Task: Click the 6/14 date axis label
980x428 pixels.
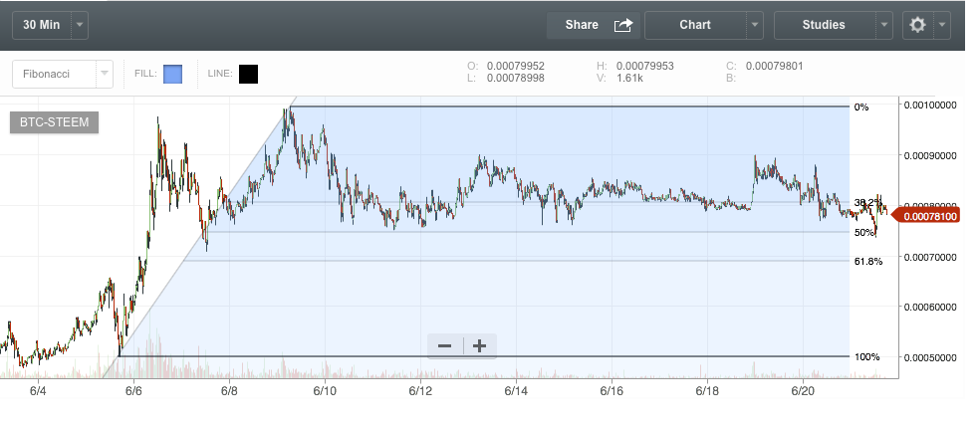Action: (516, 390)
